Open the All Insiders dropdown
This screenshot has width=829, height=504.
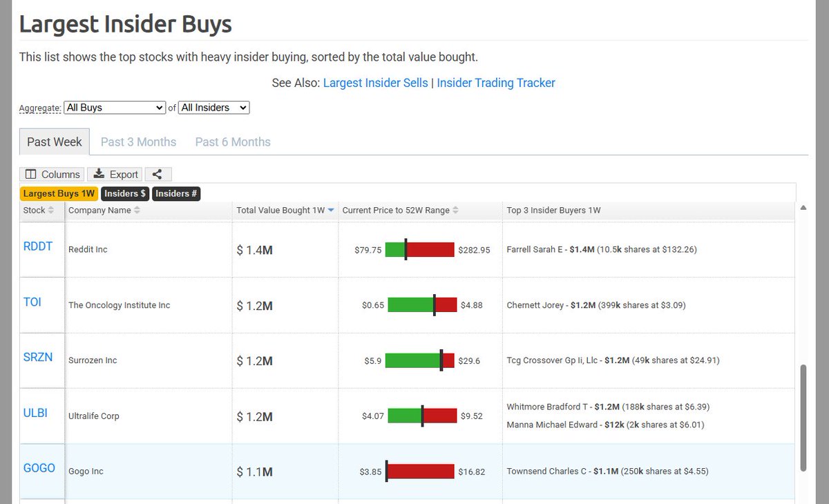[x=214, y=108]
